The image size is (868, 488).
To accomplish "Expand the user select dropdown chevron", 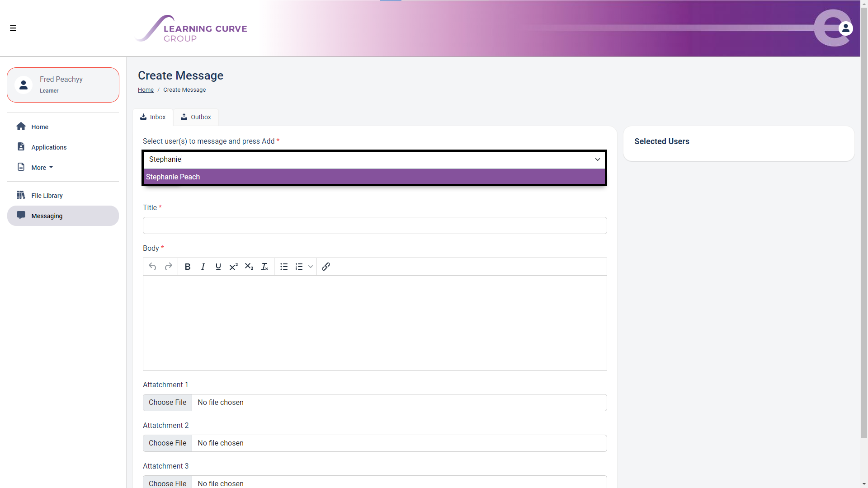I will click(x=597, y=160).
